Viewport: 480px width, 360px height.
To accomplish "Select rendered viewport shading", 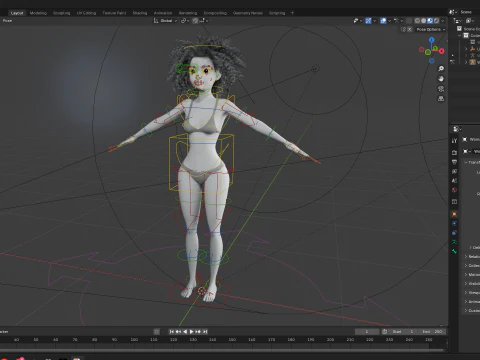I will [436, 21].
